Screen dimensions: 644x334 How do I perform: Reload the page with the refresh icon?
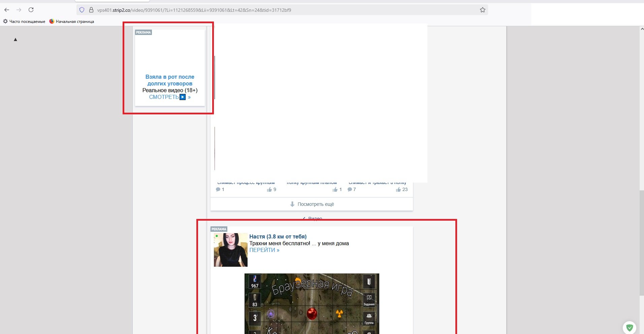[31, 10]
